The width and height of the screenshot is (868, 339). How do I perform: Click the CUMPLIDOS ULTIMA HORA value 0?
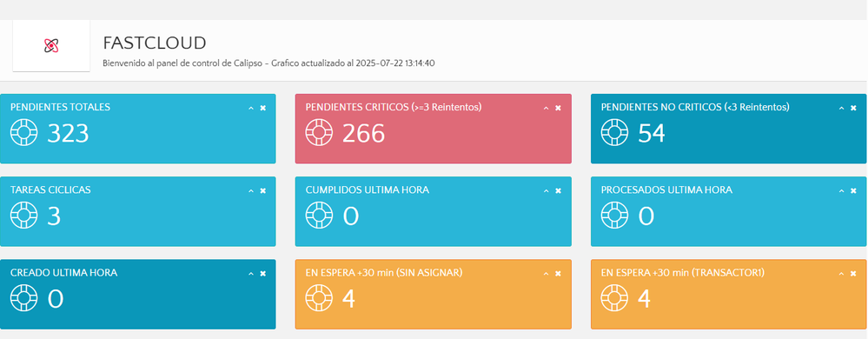coord(350,216)
